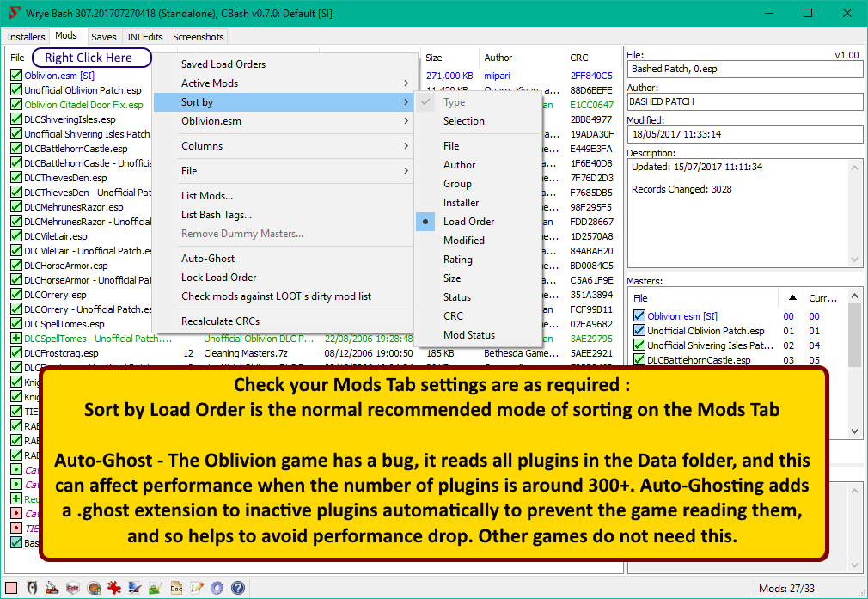The image size is (868, 599).
Task: Launch the blue picture with brush icon
Action: (x=135, y=588)
